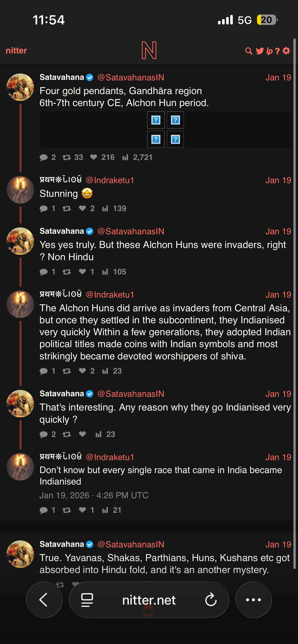The image size is (298, 644).
Task: Tap the Twitter bird icon
Action: point(260,51)
